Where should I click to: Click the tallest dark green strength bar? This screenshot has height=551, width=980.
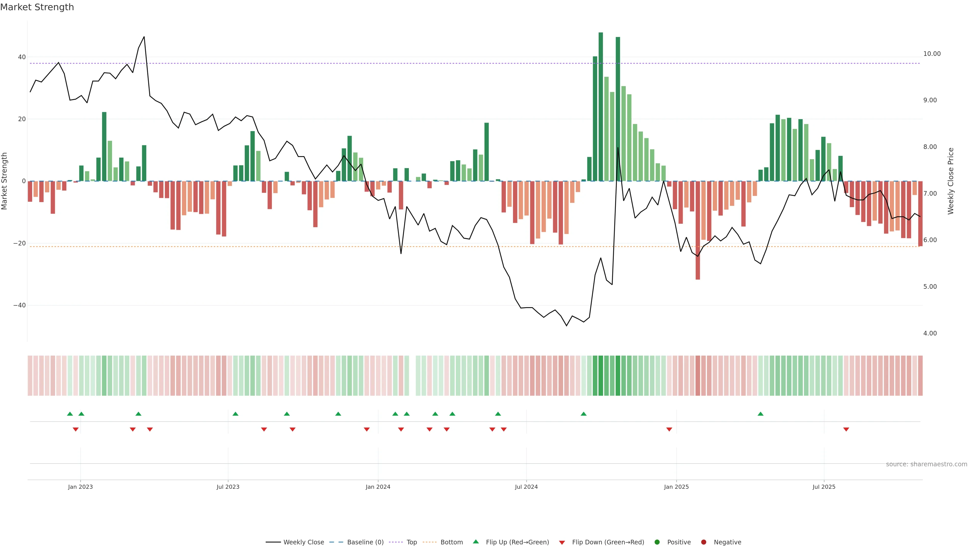(x=601, y=106)
